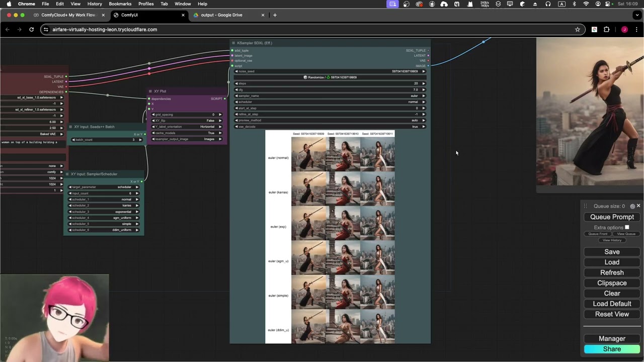Collapse the XY Plot node using its title dot

pos(150,91)
